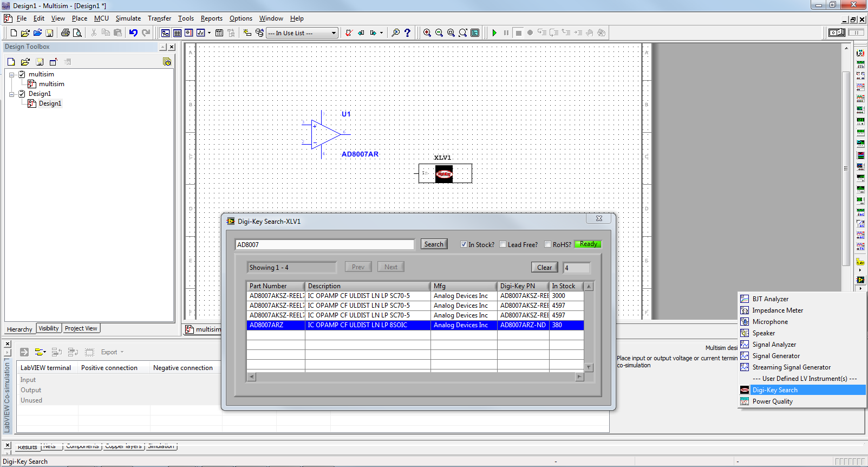Open the Forward annotate dropdown arrow
868x467 pixels.
pyautogui.click(x=381, y=33)
